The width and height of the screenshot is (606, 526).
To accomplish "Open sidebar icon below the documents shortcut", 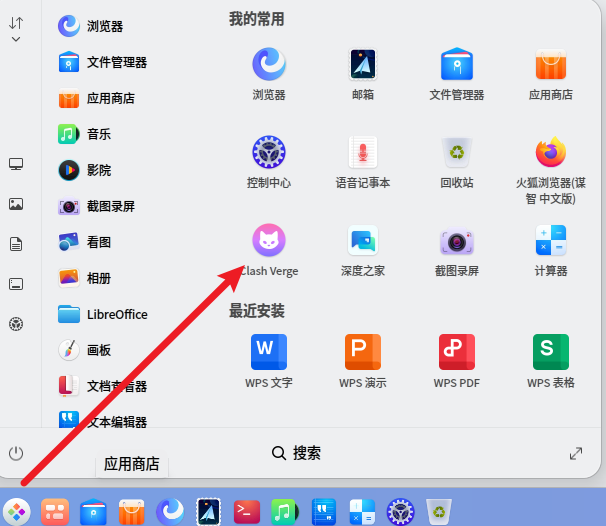I will (16, 284).
